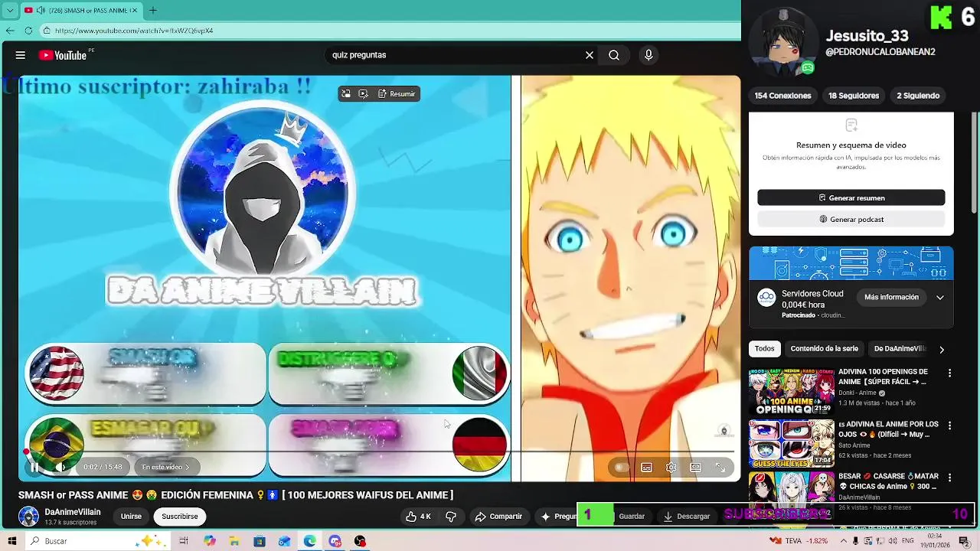Image resolution: width=980 pixels, height=551 pixels.
Task: Show more filter chips with right arrow
Action: [942, 350]
